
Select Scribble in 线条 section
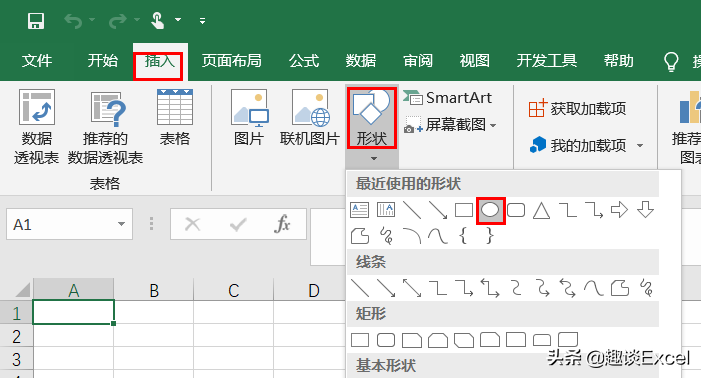(x=646, y=288)
